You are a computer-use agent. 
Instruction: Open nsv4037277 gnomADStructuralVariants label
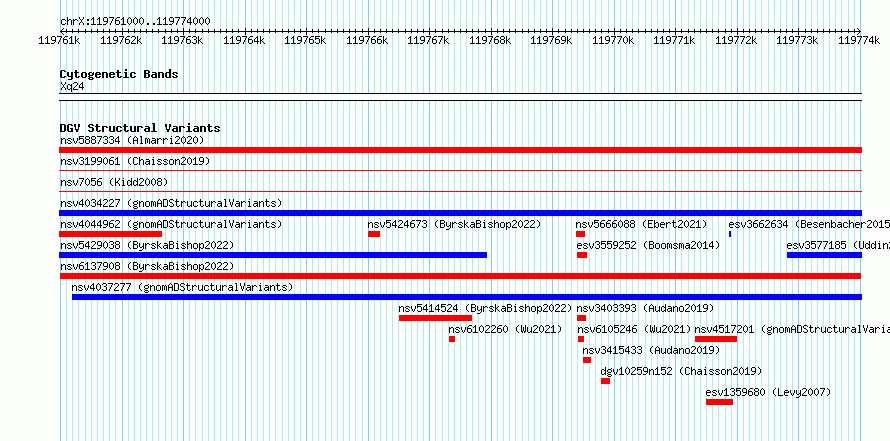point(182,287)
